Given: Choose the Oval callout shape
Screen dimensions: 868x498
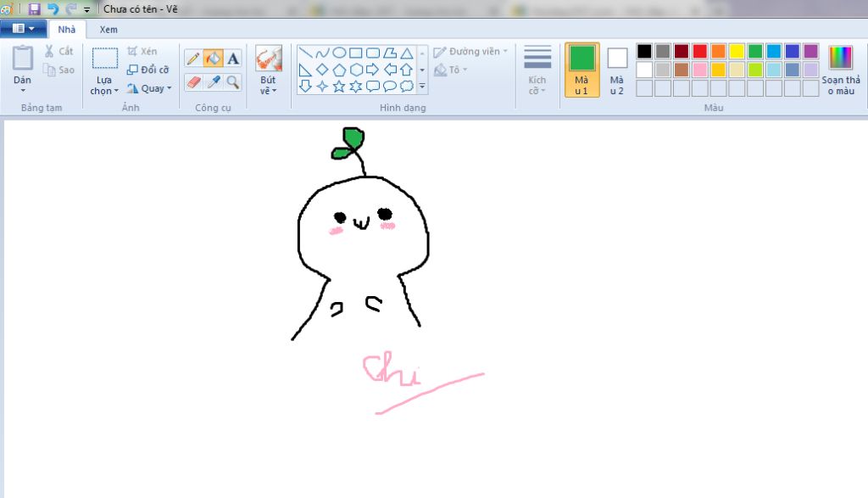Looking at the screenshot, I should (390, 87).
